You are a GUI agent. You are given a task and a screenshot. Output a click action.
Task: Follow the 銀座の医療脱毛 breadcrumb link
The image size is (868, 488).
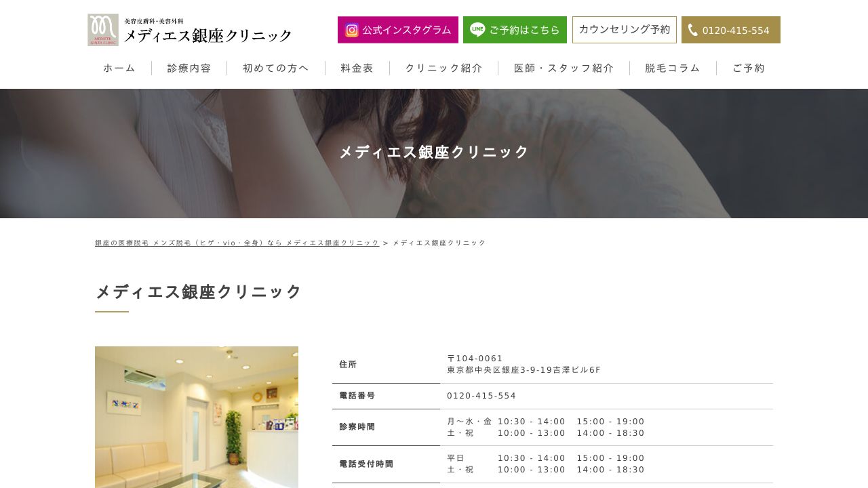coord(237,242)
